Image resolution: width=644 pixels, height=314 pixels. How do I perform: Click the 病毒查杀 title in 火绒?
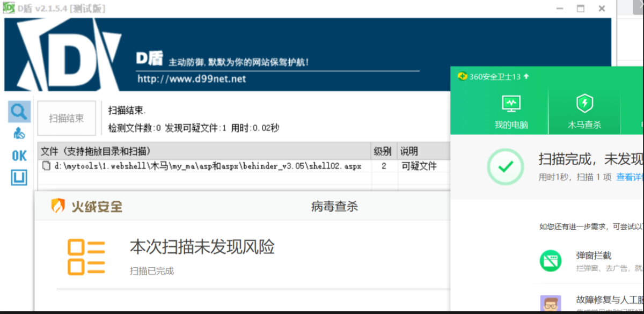pos(334,206)
